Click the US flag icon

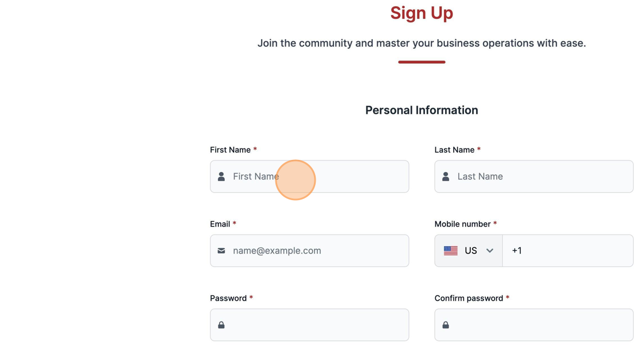451,251
